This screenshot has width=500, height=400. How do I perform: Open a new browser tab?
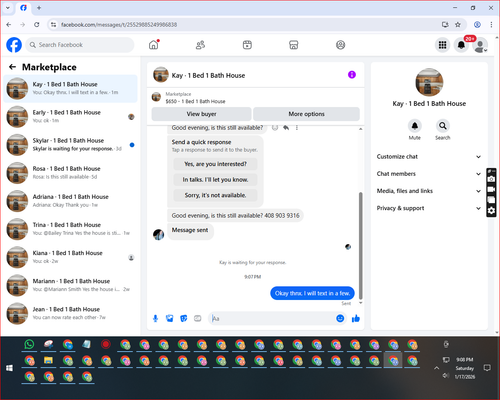pos(39,8)
